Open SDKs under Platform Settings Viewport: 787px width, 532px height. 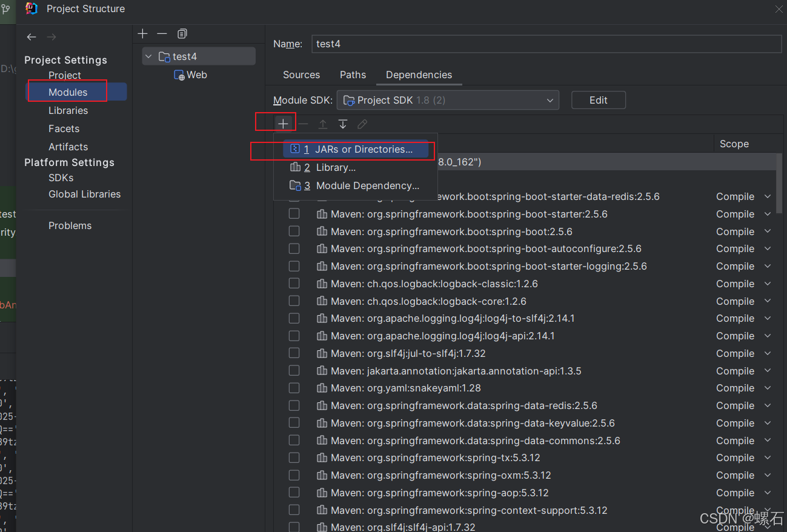(61, 178)
